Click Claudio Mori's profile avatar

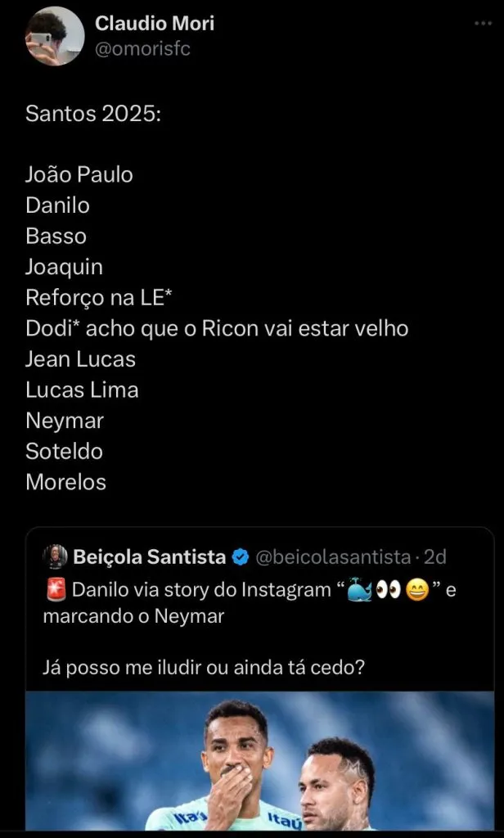55,36
